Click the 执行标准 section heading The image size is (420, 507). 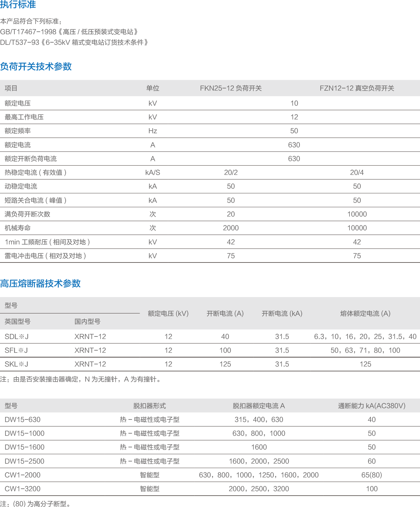tap(18, 4)
